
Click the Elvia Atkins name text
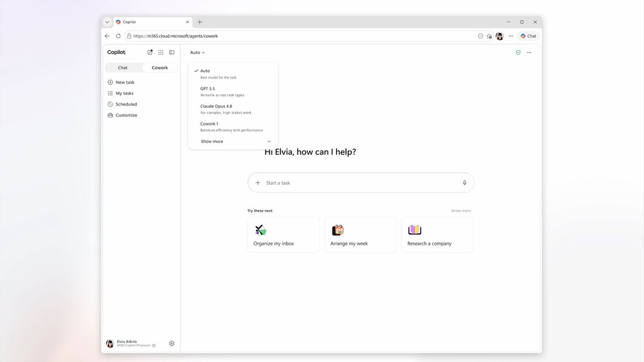(127, 342)
